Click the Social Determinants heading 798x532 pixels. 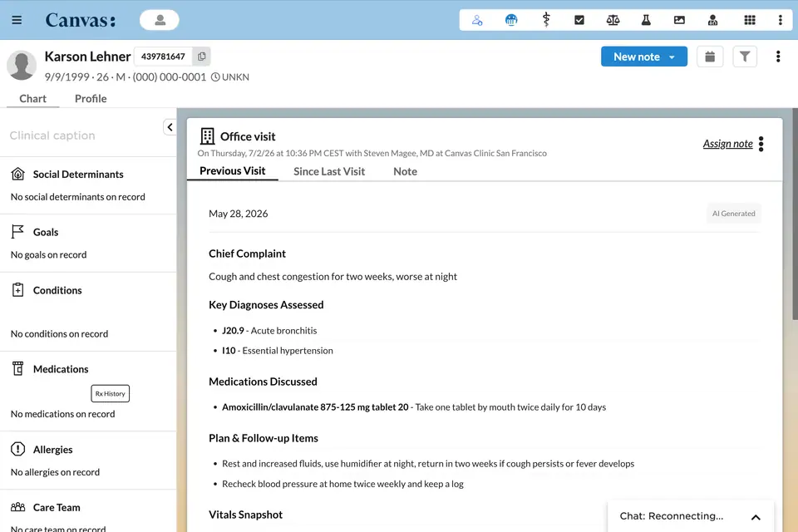78,174
